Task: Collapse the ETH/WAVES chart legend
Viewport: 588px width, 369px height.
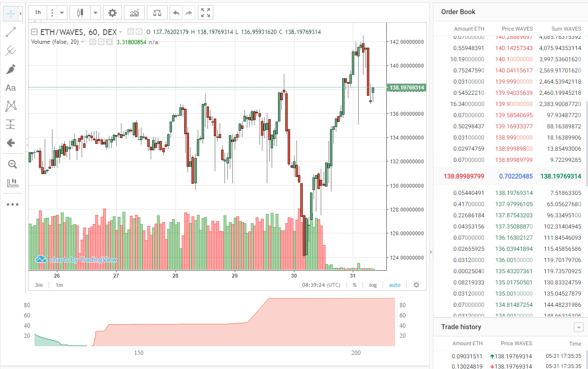Action: (x=35, y=32)
